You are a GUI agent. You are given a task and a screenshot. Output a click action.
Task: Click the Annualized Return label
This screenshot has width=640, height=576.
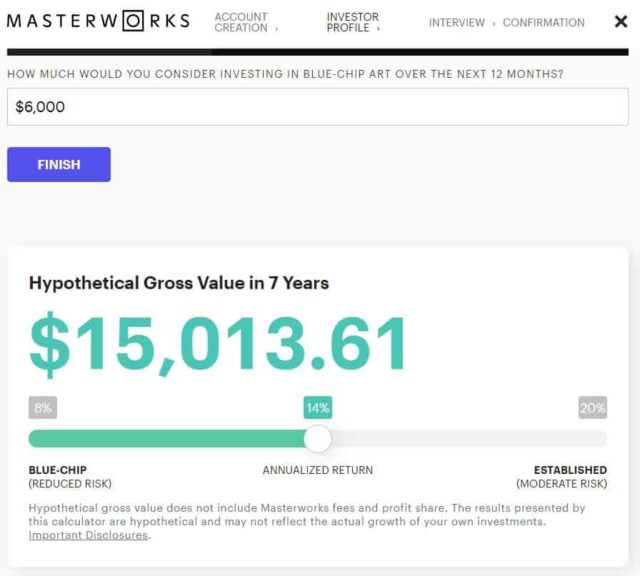318,470
